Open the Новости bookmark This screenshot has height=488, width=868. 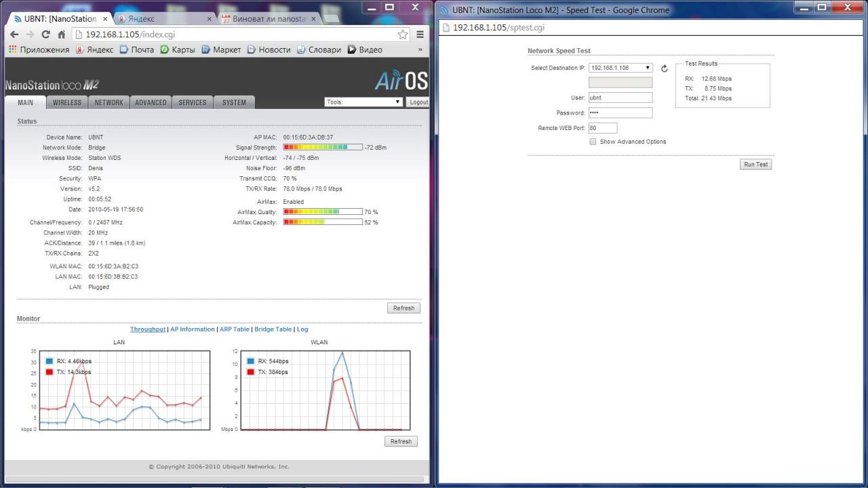tap(269, 49)
